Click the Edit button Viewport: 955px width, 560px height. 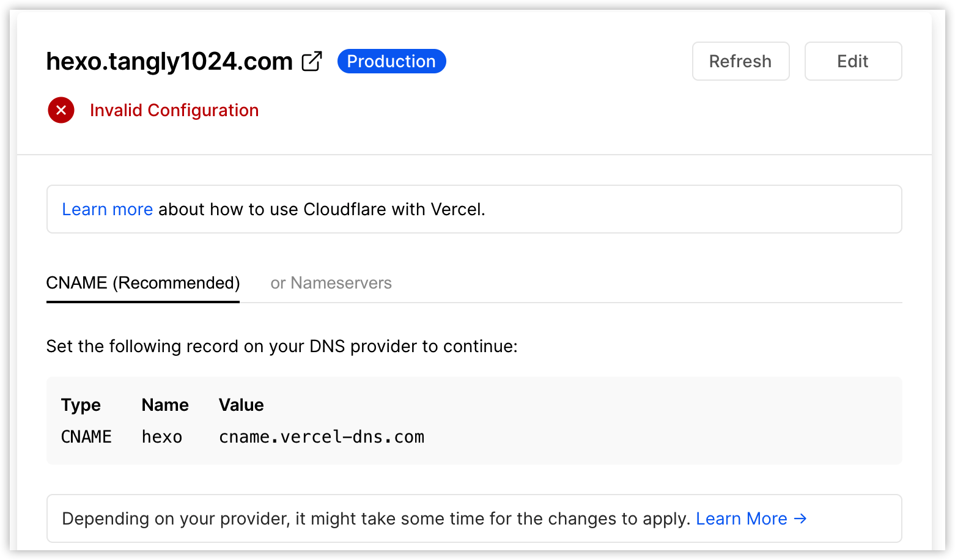click(853, 61)
